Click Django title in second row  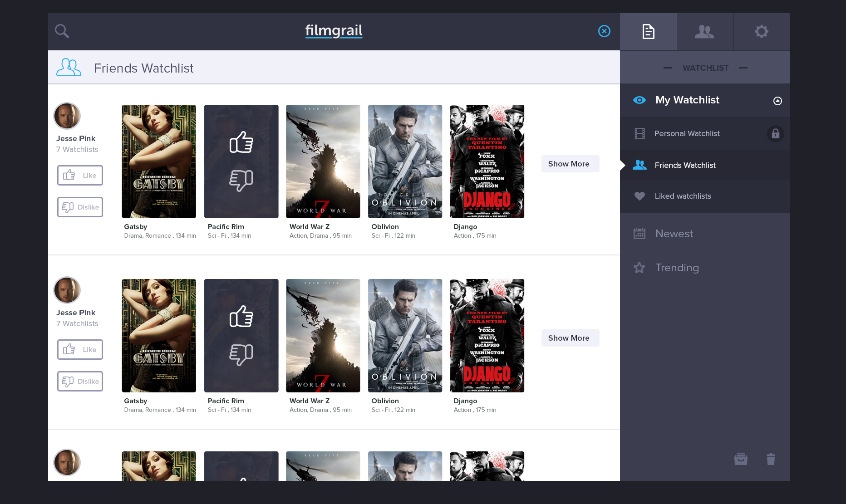click(x=465, y=401)
